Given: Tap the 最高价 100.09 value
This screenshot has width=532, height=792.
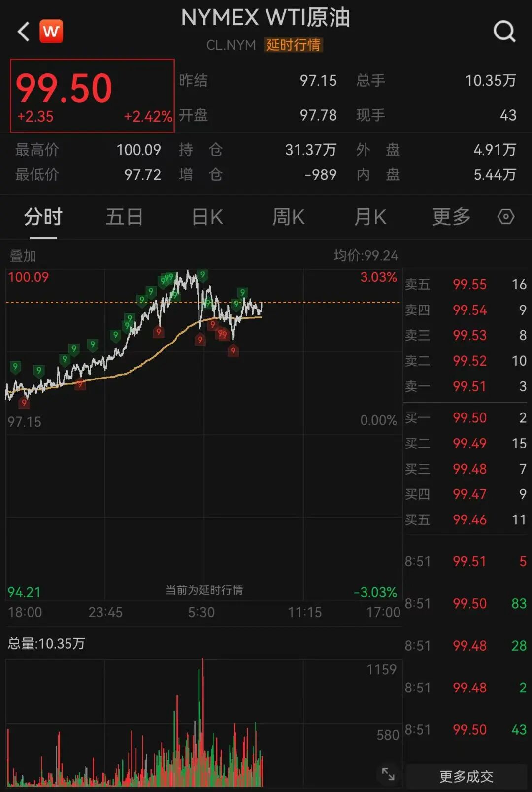Looking at the screenshot, I should pos(139,150).
